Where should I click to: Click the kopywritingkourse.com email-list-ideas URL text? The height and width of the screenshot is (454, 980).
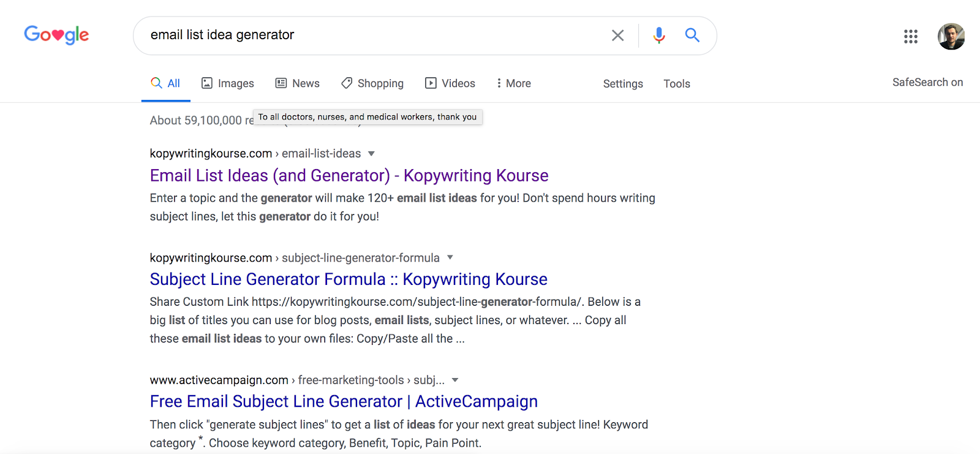(x=255, y=154)
